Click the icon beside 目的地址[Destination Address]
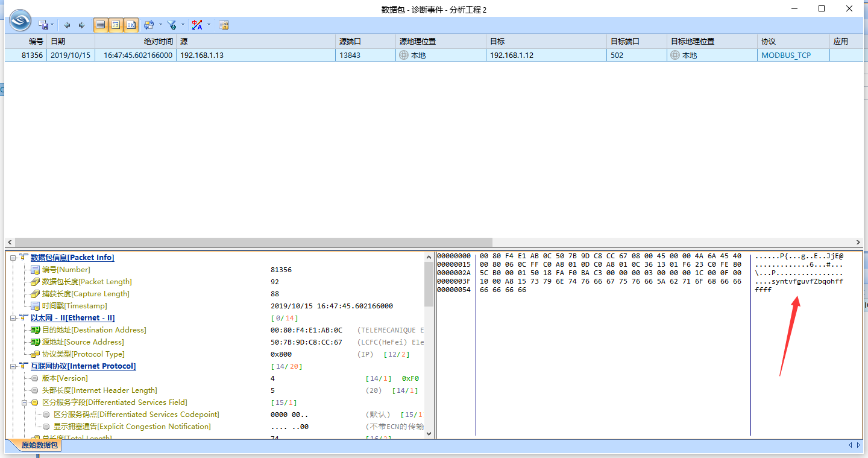Image resolution: width=868 pixels, height=458 pixels. (x=35, y=330)
